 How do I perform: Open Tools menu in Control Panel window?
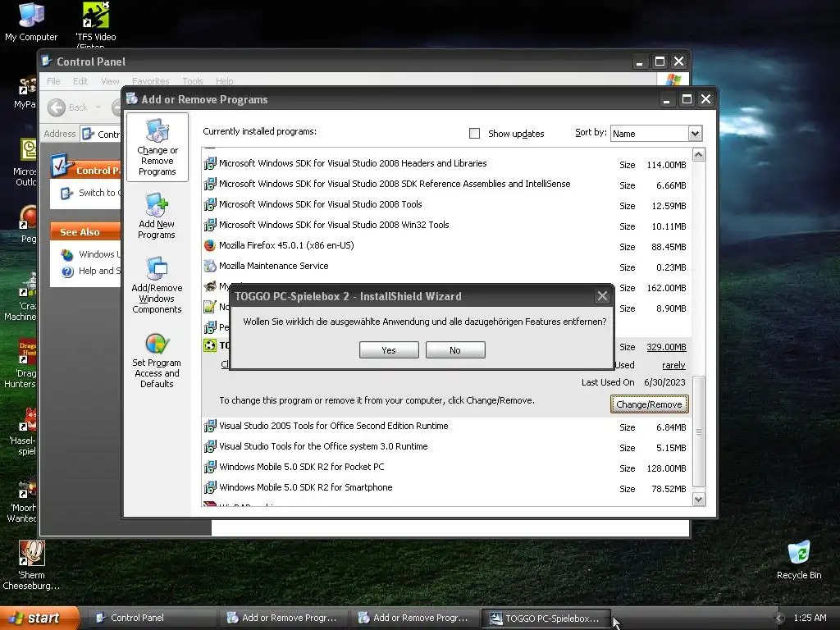pos(192,81)
